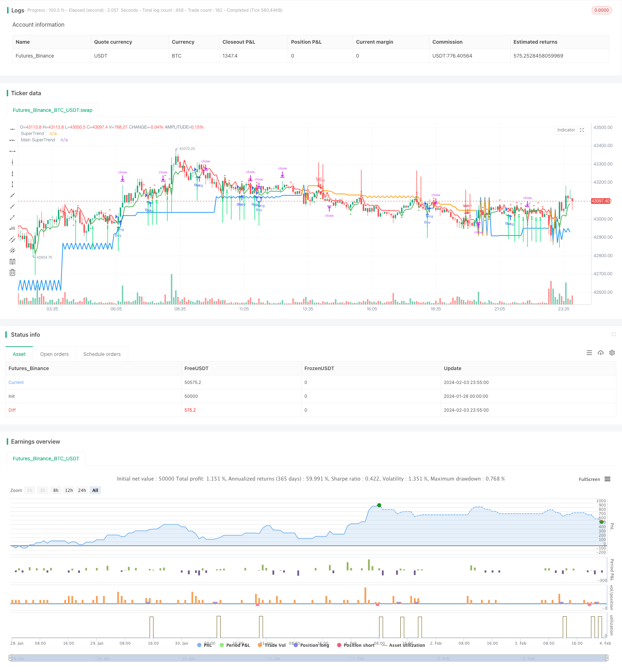Screen dimensions: 622x672
Task: Click the Closeout P&L value 1347.4
Action: tap(230, 56)
